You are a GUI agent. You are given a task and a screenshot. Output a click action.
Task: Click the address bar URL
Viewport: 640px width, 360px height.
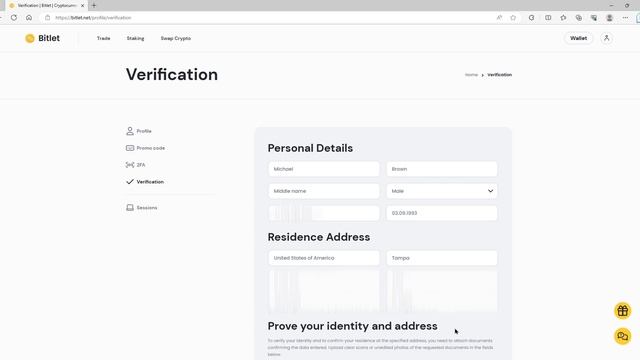click(x=93, y=18)
